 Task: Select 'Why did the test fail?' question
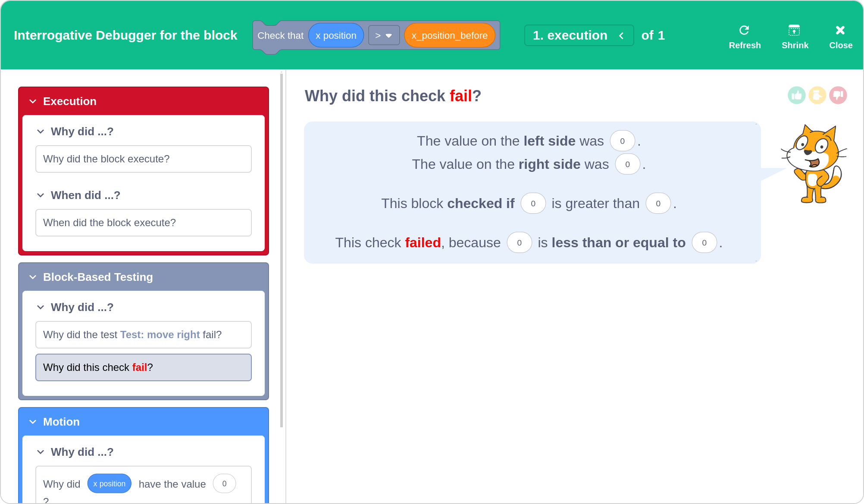pos(143,335)
